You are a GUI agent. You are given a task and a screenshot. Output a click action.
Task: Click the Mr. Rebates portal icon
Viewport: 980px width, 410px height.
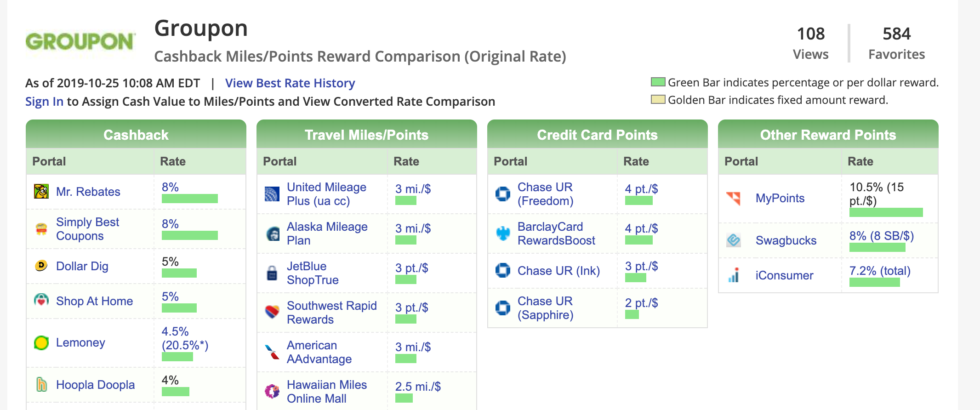[x=41, y=191]
